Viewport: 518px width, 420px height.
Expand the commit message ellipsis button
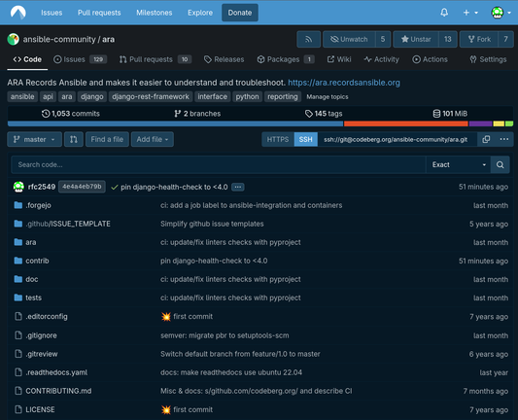coord(238,187)
